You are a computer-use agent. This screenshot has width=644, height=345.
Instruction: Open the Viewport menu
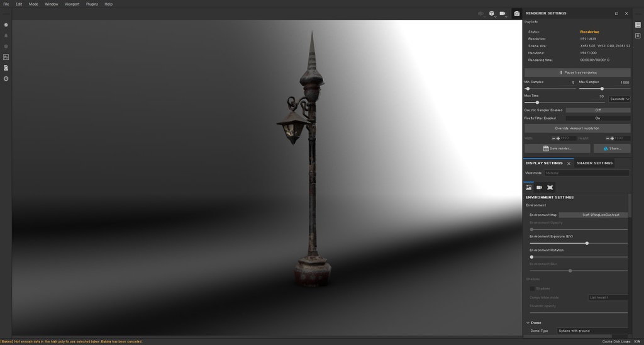(72, 4)
